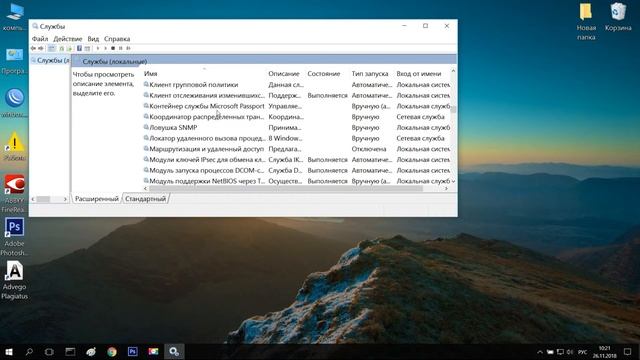Select Модуль запуска процессов DCOM row
The height and width of the screenshot is (360, 640).
point(296,170)
